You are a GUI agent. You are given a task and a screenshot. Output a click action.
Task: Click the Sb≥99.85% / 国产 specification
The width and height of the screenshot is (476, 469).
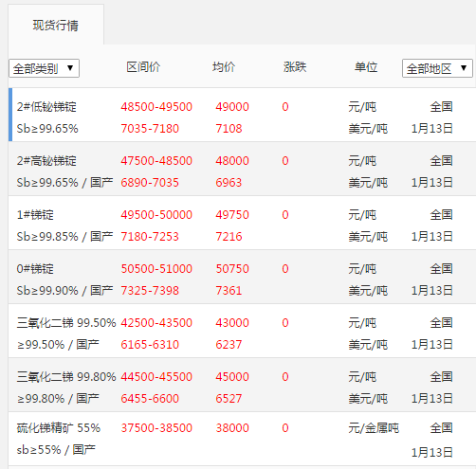coord(64,237)
